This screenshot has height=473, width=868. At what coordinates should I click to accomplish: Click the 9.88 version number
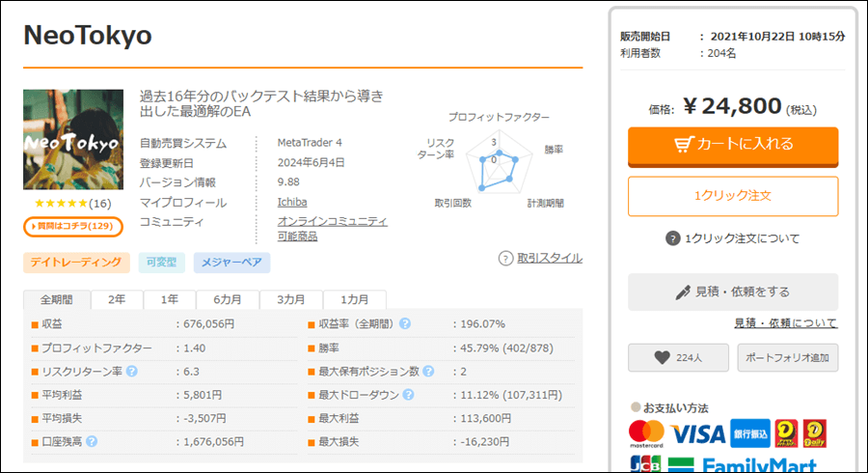[288, 182]
